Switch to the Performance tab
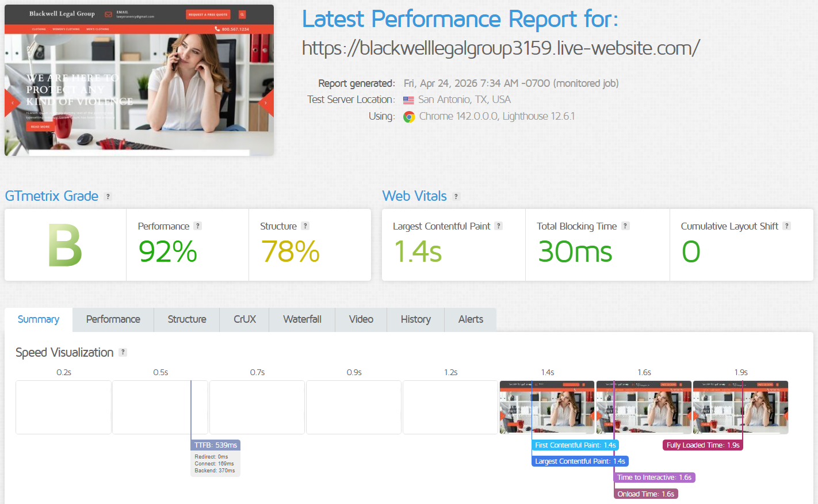The image size is (818, 504). [x=113, y=319]
